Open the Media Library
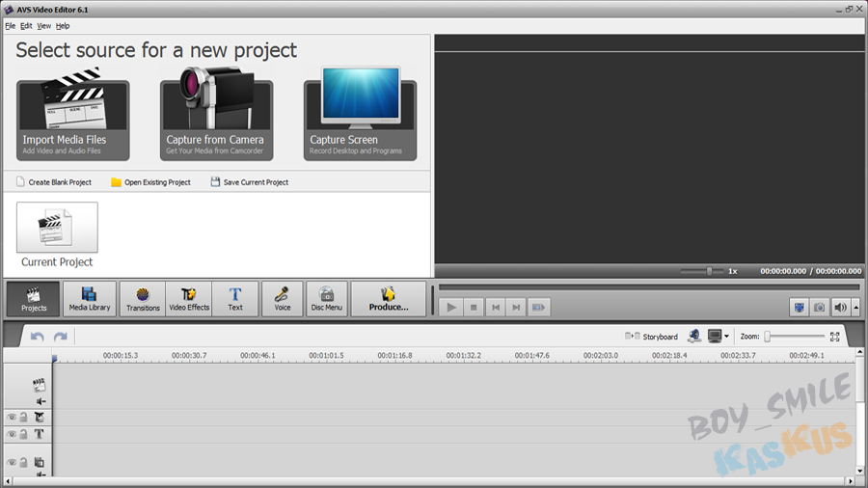 [x=90, y=299]
